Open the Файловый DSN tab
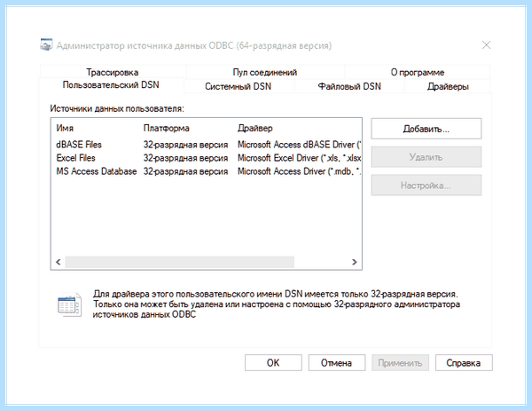 349,86
